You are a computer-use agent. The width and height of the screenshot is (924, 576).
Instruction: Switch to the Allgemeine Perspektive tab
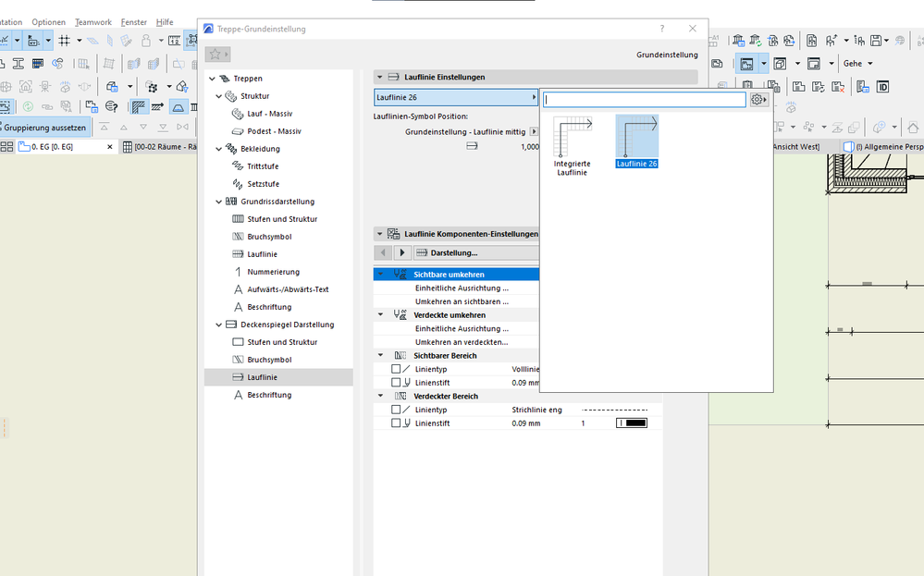(882, 147)
